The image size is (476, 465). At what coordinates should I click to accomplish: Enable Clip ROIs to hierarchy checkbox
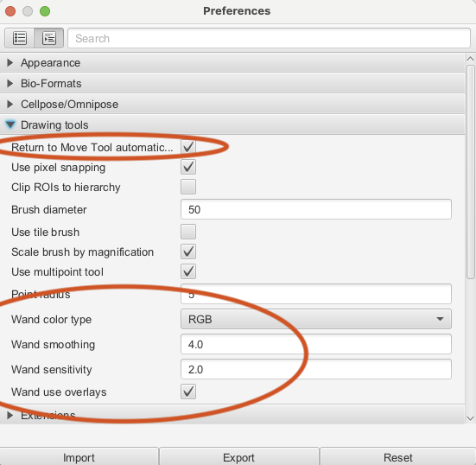[x=188, y=187]
